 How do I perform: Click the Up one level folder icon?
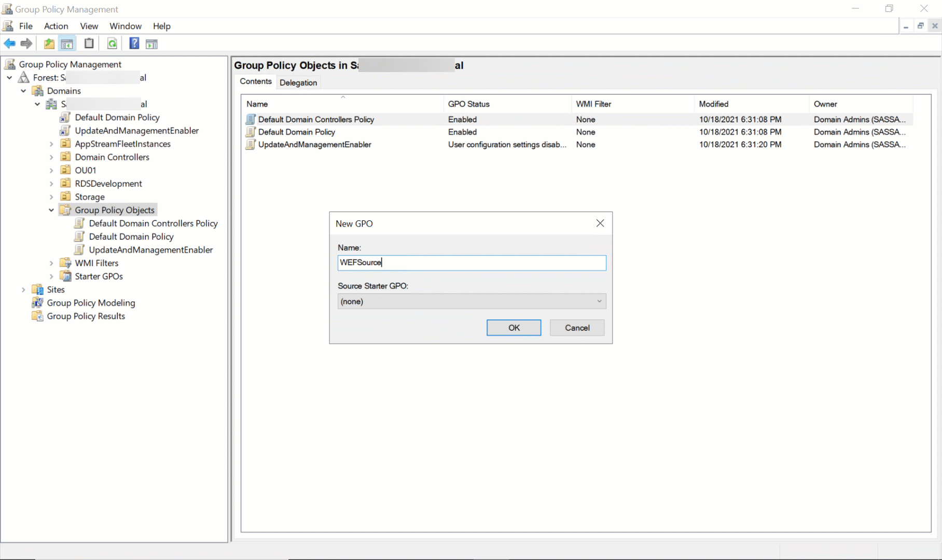[49, 44]
